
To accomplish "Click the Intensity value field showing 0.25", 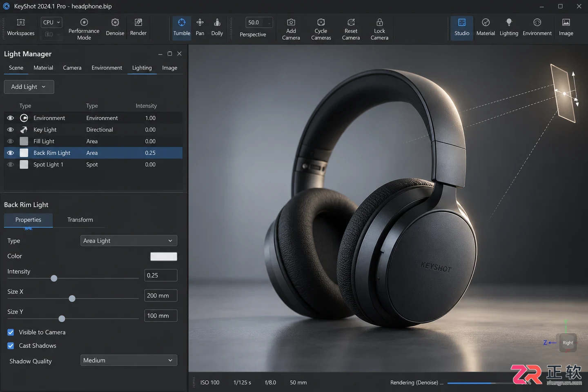I will click(x=161, y=276).
